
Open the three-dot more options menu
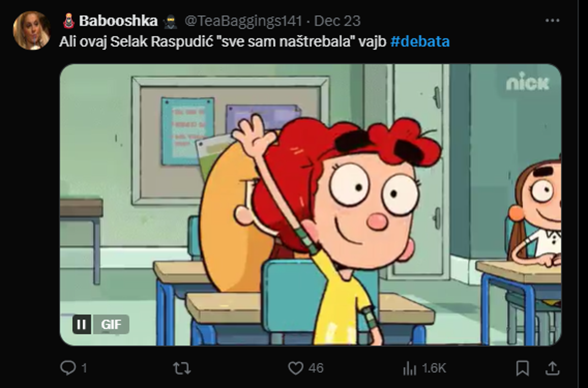coord(552,21)
